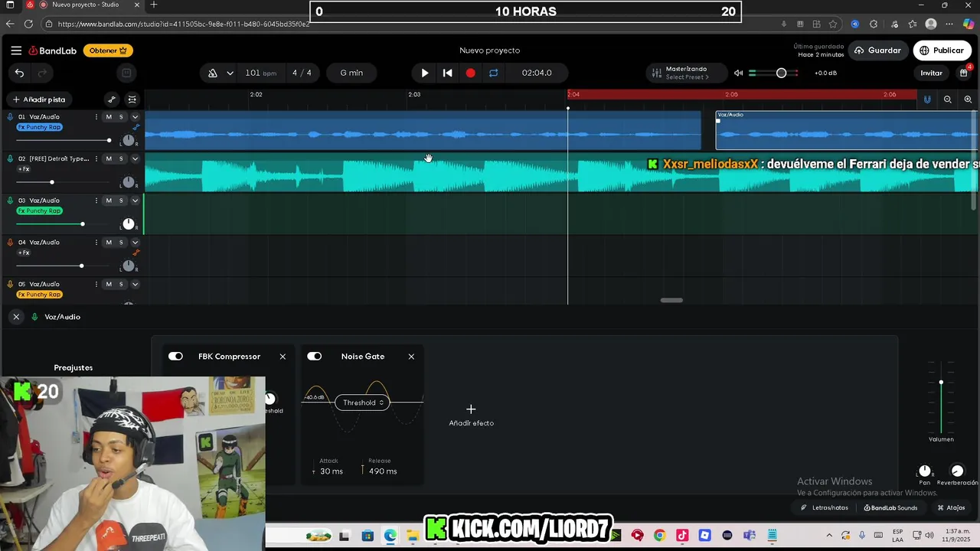The image size is (980, 551).
Task: Click Añadir efecto plus button
Action: tap(471, 410)
